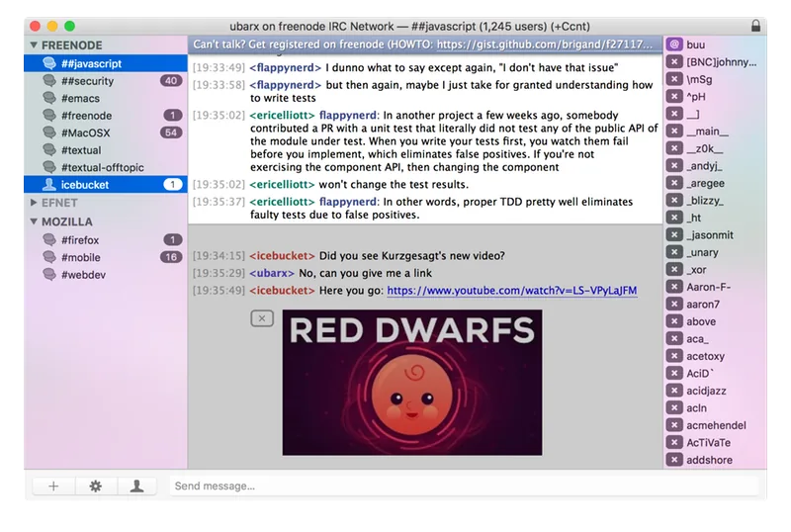Select user AcTiVaTe in member list

tap(715, 442)
